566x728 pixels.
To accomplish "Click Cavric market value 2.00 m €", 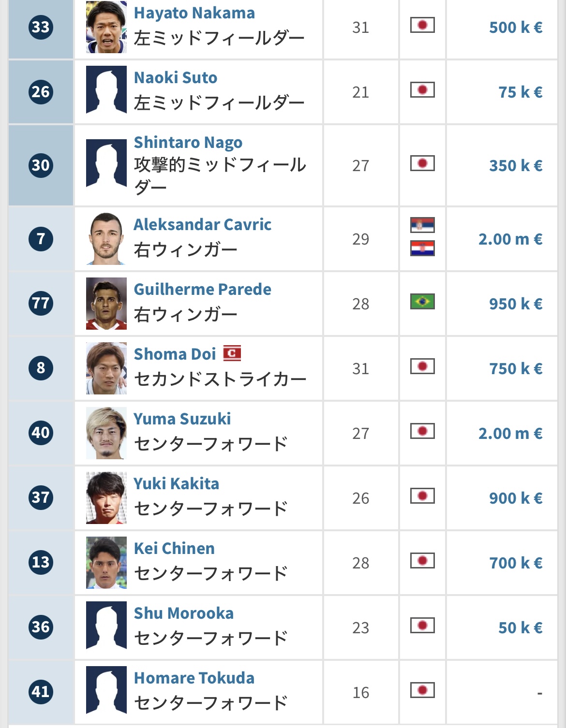I will point(510,239).
